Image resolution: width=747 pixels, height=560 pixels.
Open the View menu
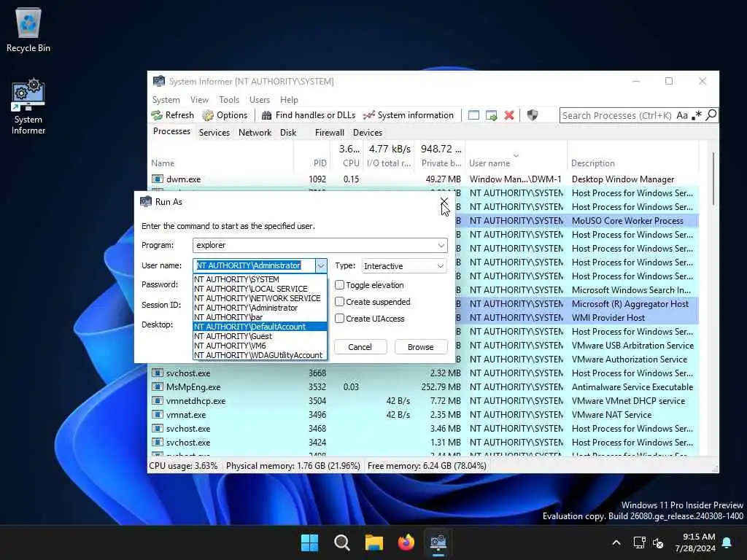click(199, 99)
